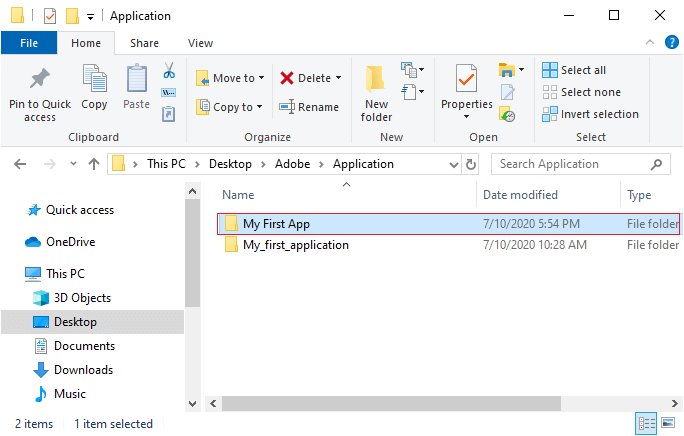Click the Cut scissors icon
Image resolution: width=684 pixels, height=436 pixels.
[x=169, y=70]
